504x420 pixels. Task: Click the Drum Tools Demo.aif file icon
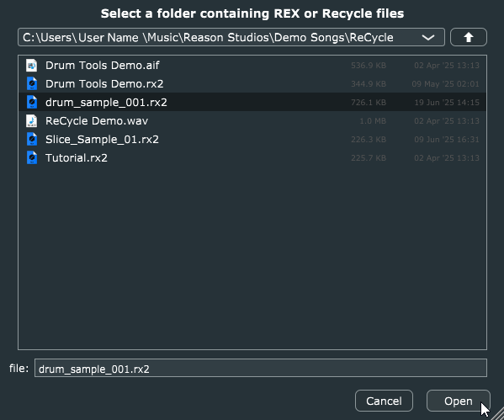point(31,66)
